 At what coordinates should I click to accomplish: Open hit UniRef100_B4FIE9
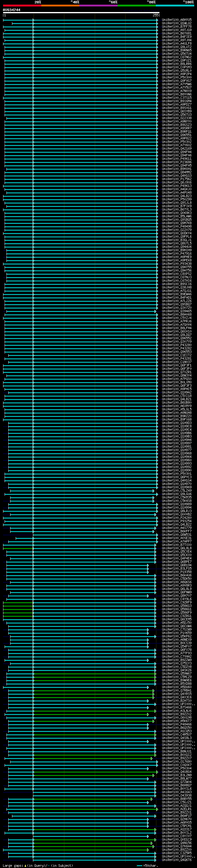(x=177, y=37)
